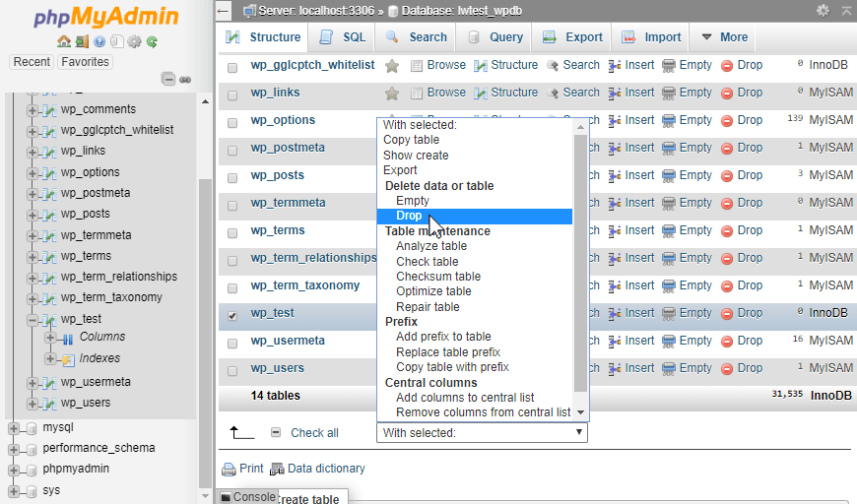The height and width of the screenshot is (504, 857).
Task: Click the log out icon beside Home
Action: (82, 41)
